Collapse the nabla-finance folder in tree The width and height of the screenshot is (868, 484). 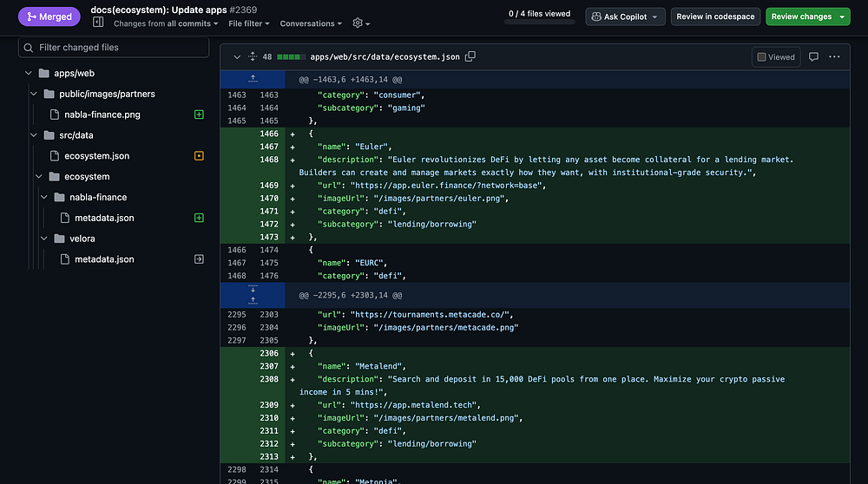click(44, 197)
